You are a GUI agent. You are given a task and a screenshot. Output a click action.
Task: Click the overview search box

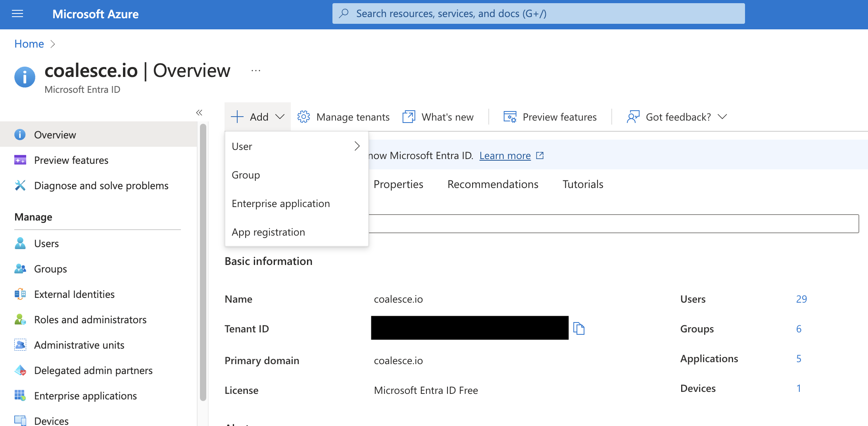pos(613,224)
